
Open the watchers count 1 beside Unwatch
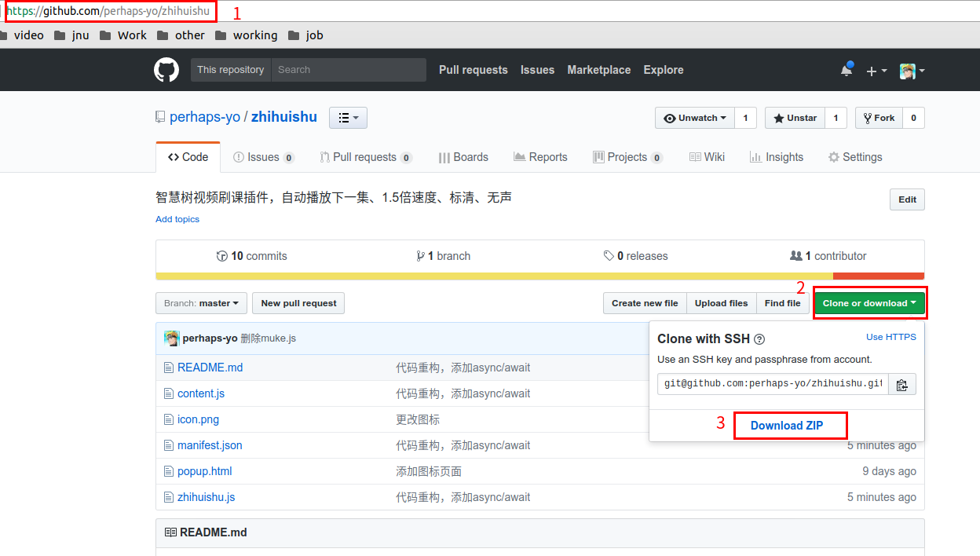745,118
